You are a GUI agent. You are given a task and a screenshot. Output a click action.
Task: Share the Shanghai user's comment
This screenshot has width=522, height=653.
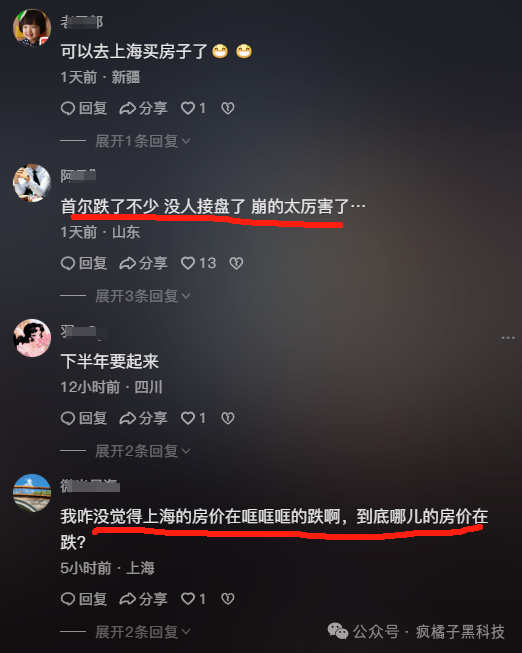click(143, 599)
